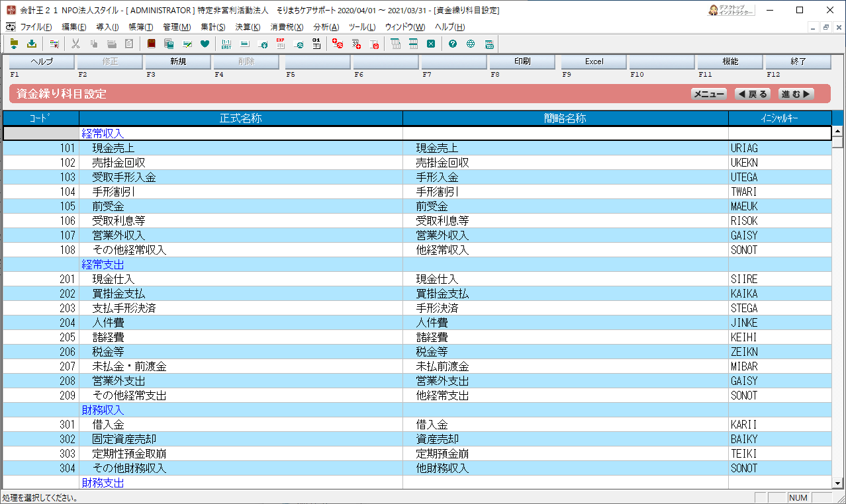Click the scissors cut icon

pos(75,44)
